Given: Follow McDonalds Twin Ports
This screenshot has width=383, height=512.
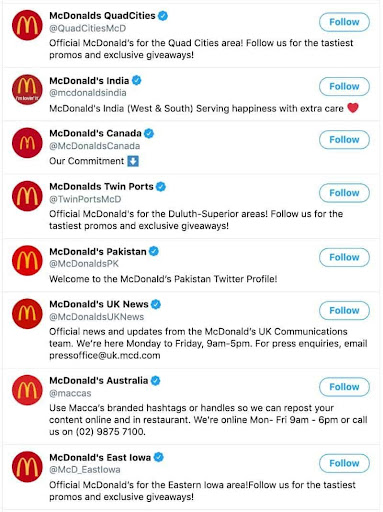Looking at the screenshot, I should click(344, 193).
